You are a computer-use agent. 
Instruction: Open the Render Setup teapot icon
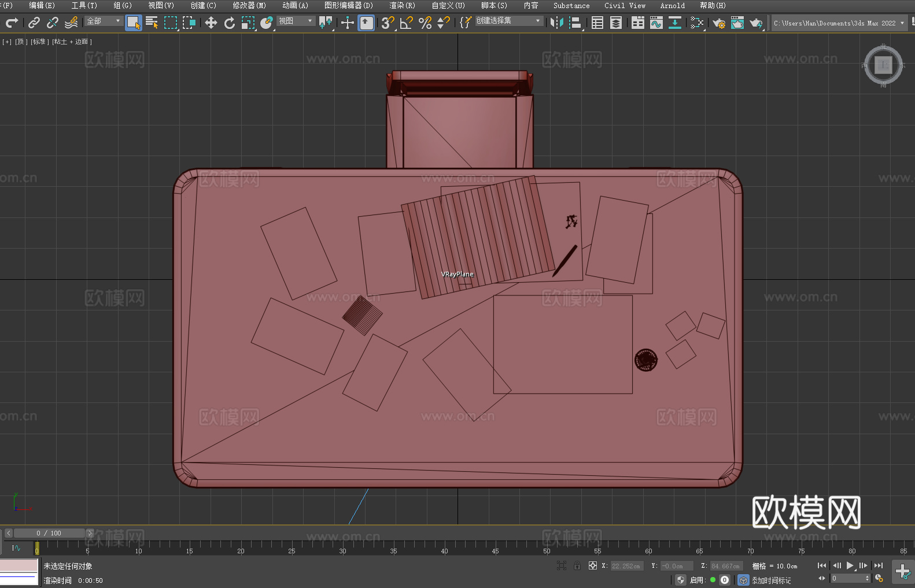coord(718,23)
